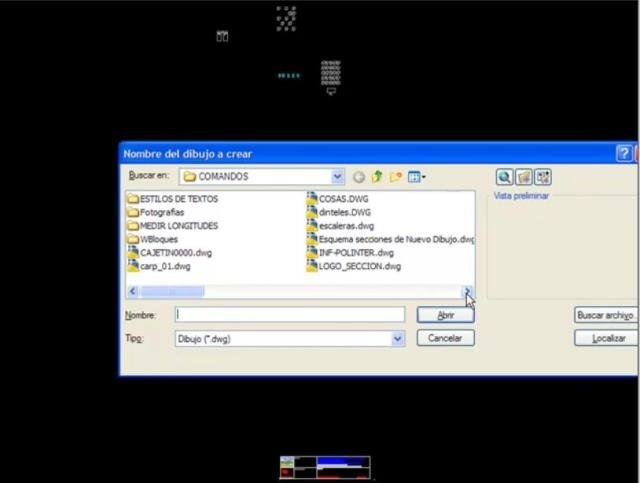Create a new folder with toolbar icon

[x=396, y=177]
